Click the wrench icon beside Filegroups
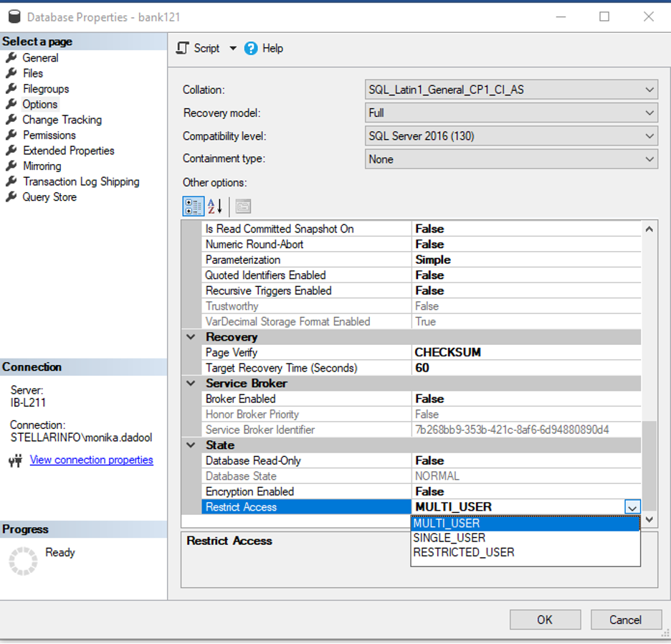 click(11, 88)
